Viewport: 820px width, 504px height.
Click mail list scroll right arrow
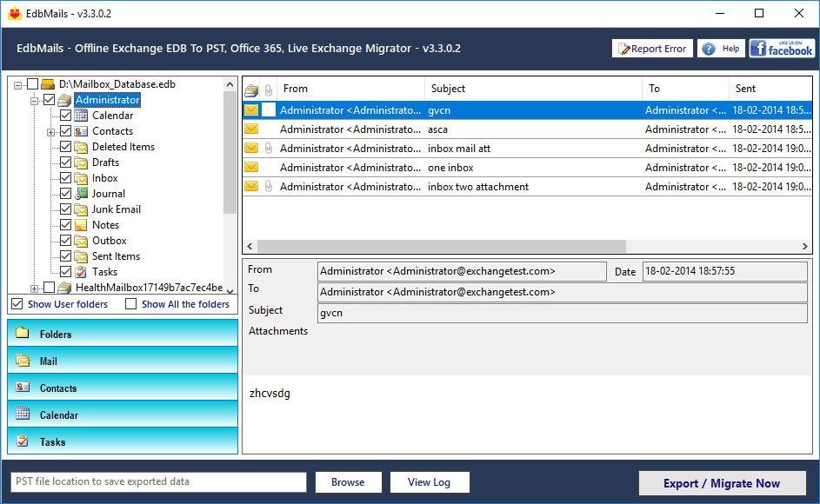805,246
